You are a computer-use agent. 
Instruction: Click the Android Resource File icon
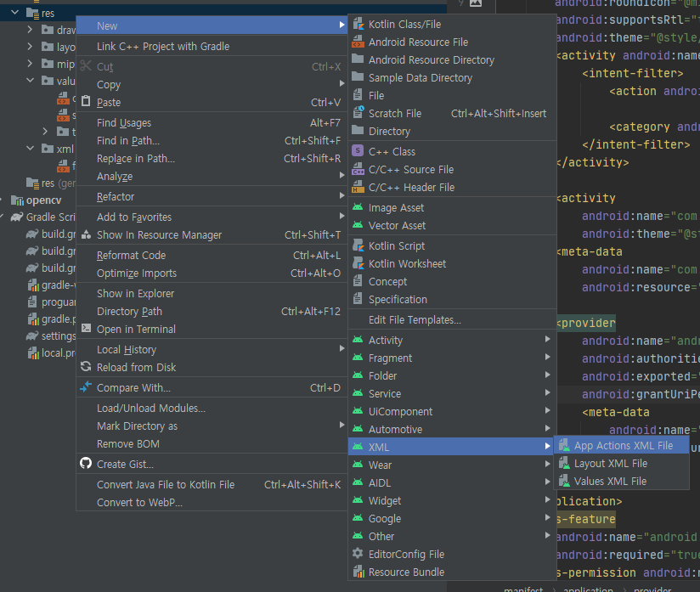pyautogui.click(x=358, y=42)
